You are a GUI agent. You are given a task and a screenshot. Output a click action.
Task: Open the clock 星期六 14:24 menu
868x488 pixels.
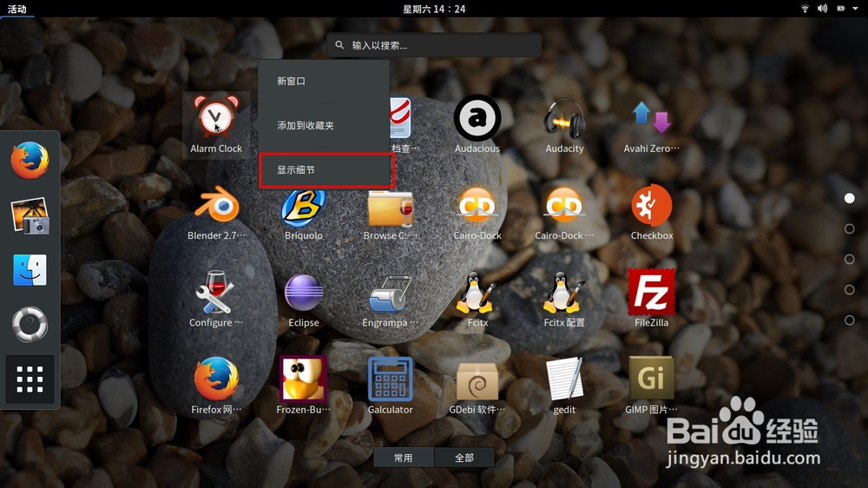tap(434, 9)
